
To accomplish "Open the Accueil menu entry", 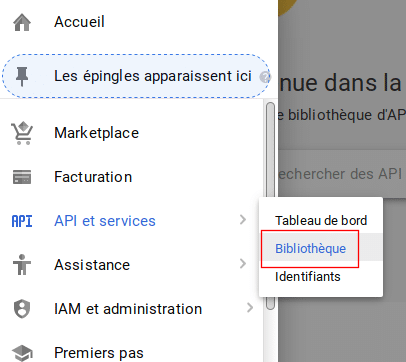I will coord(79,22).
